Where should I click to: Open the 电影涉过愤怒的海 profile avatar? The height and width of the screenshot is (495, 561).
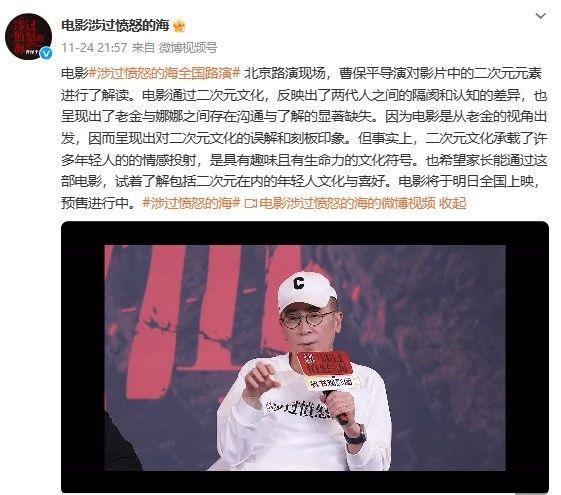[x=28, y=36]
